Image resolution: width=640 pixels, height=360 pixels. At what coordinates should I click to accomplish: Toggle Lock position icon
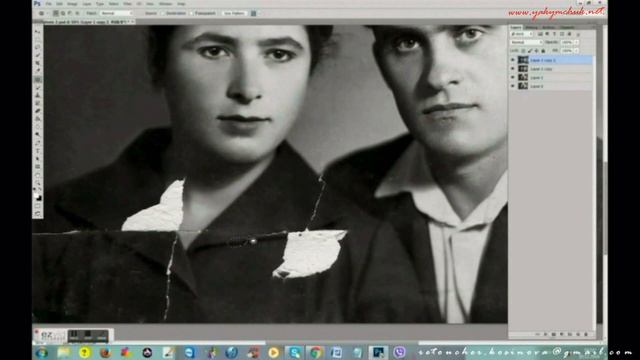tap(536, 51)
